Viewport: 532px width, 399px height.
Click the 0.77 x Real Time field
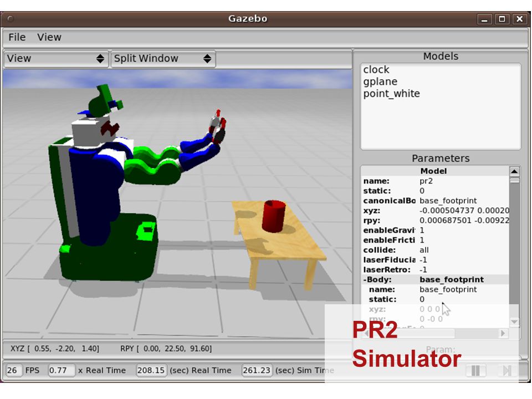tap(61, 370)
